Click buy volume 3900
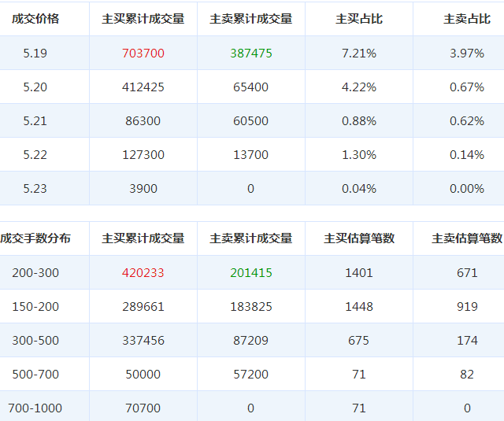The height and width of the screenshot is (421, 504). click(x=143, y=189)
